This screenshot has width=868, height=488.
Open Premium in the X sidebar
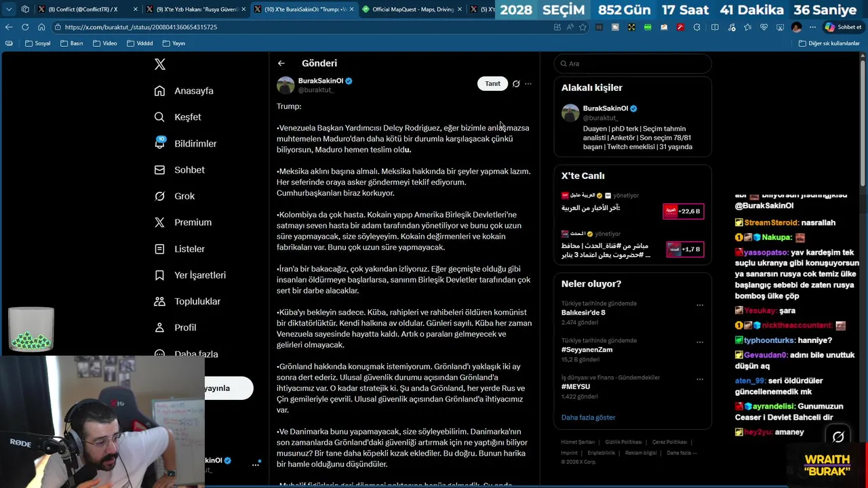(x=182, y=222)
